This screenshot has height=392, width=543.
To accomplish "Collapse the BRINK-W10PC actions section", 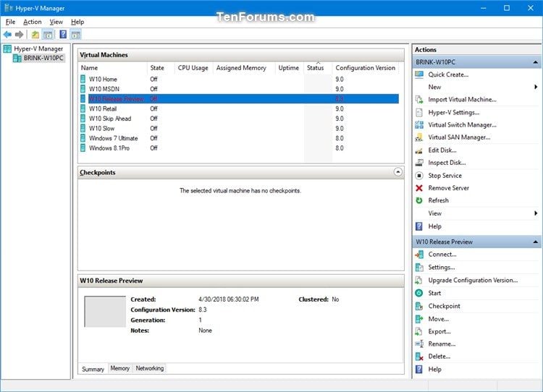I will 535,62.
